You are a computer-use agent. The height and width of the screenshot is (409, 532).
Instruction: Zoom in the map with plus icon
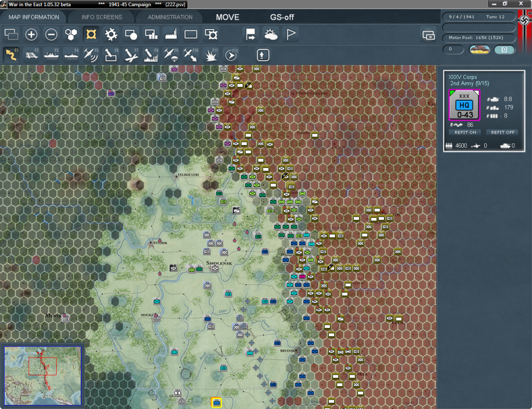[x=31, y=34]
